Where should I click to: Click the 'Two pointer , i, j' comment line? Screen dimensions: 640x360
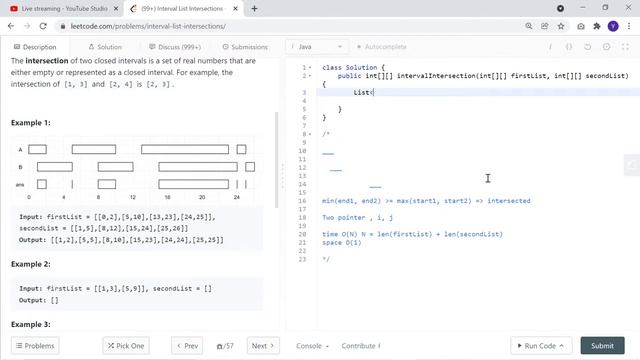[358, 218]
